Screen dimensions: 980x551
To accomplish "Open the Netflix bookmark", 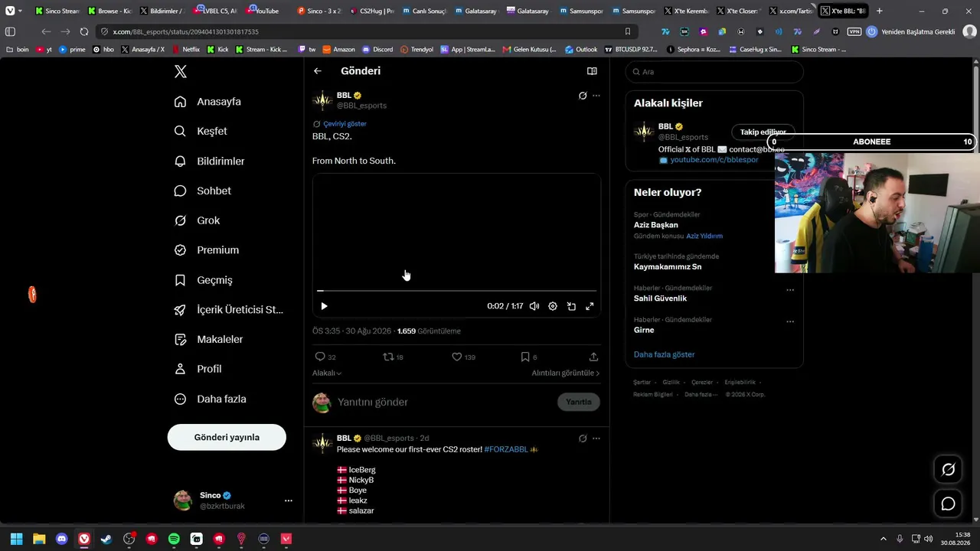I will [186, 49].
